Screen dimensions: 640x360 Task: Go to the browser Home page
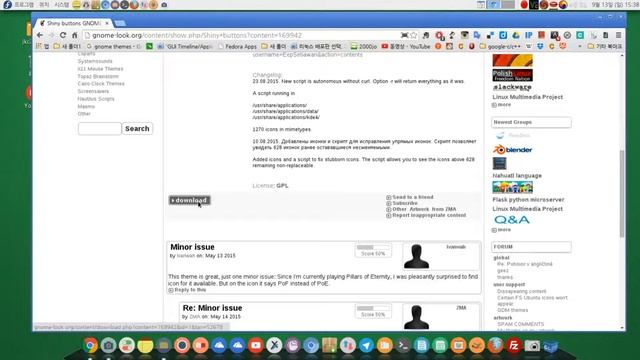coord(75,35)
